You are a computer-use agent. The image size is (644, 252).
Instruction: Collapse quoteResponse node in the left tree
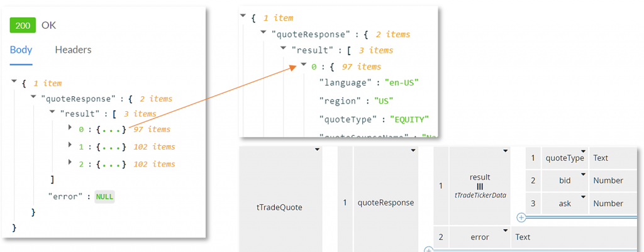[x=33, y=97]
